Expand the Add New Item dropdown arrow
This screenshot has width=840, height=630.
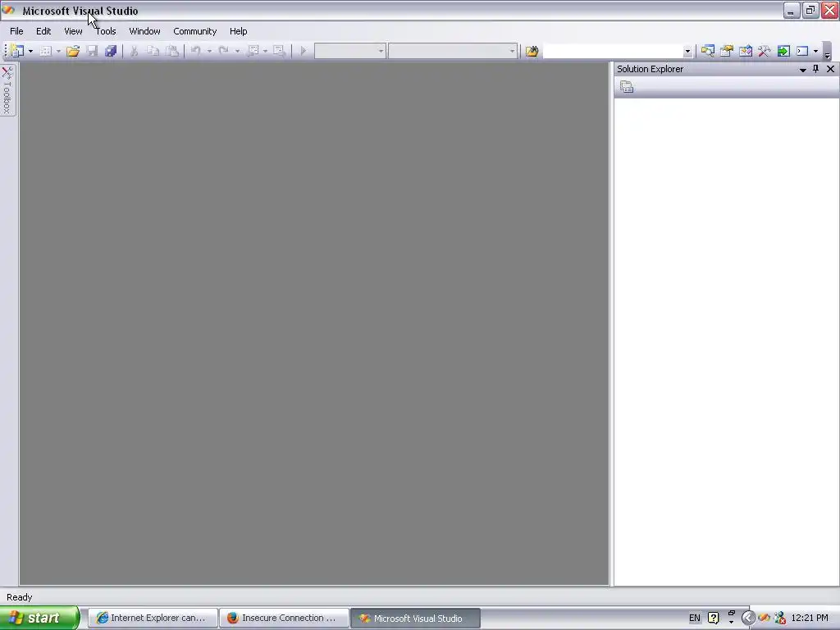(x=58, y=52)
